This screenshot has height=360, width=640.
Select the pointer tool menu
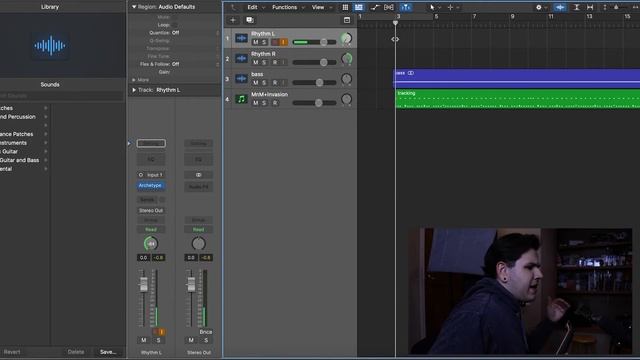(x=432, y=7)
